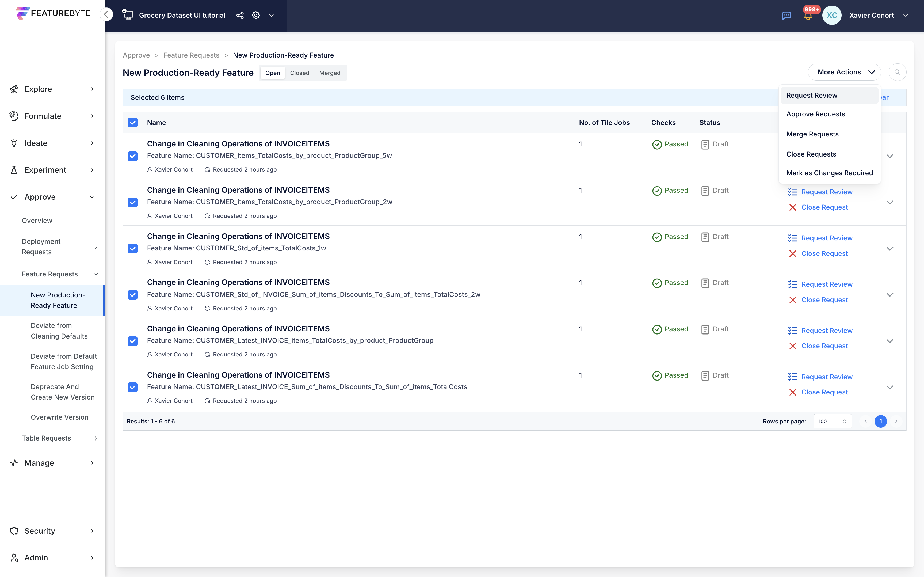
Task: Expand the Table Requests submenu
Action: (96, 438)
